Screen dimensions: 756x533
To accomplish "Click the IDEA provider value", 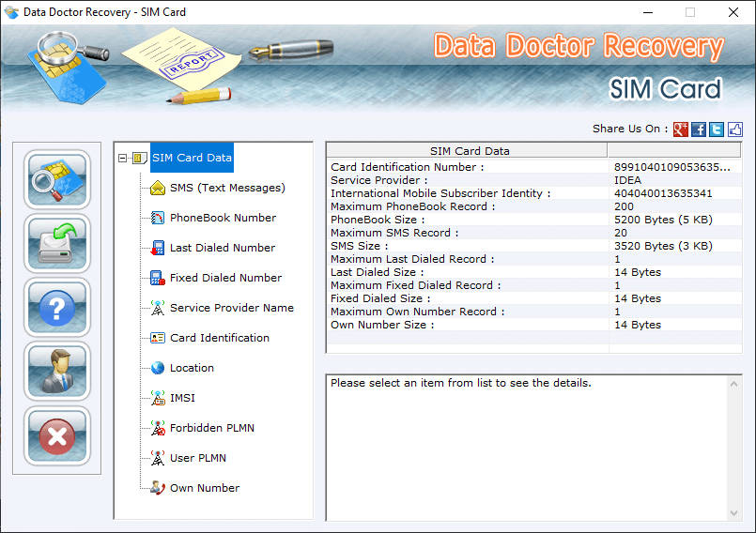I will [x=627, y=180].
